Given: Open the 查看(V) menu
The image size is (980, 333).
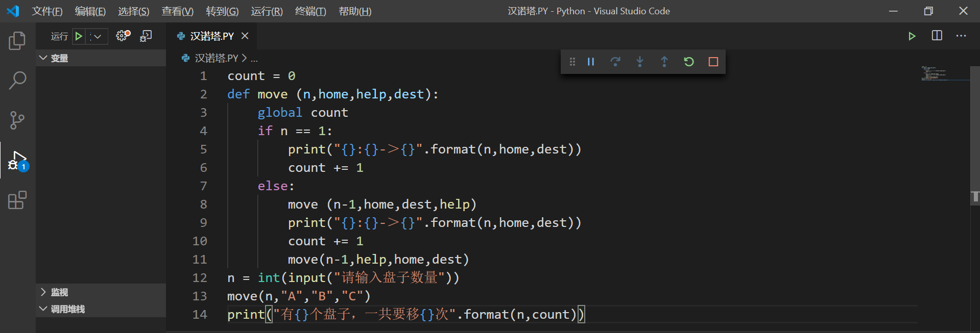Looking at the screenshot, I should click(x=177, y=11).
